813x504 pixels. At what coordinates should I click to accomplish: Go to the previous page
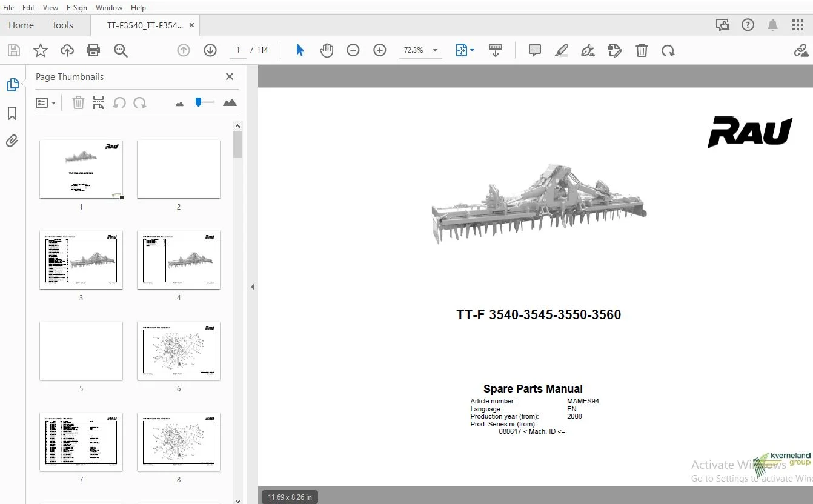tap(184, 50)
